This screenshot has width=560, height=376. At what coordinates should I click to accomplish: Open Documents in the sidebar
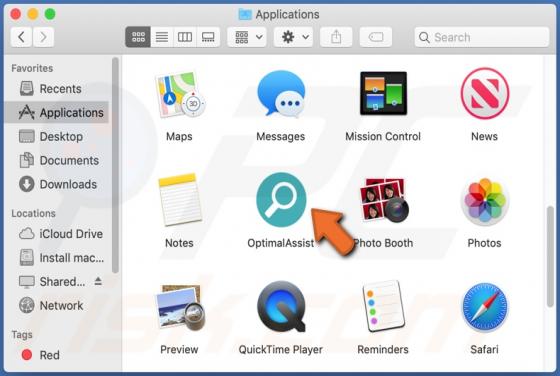[57, 160]
